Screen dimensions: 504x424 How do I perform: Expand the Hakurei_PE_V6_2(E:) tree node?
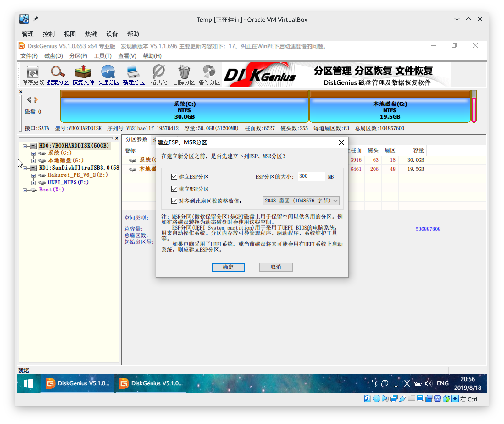point(33,175)
